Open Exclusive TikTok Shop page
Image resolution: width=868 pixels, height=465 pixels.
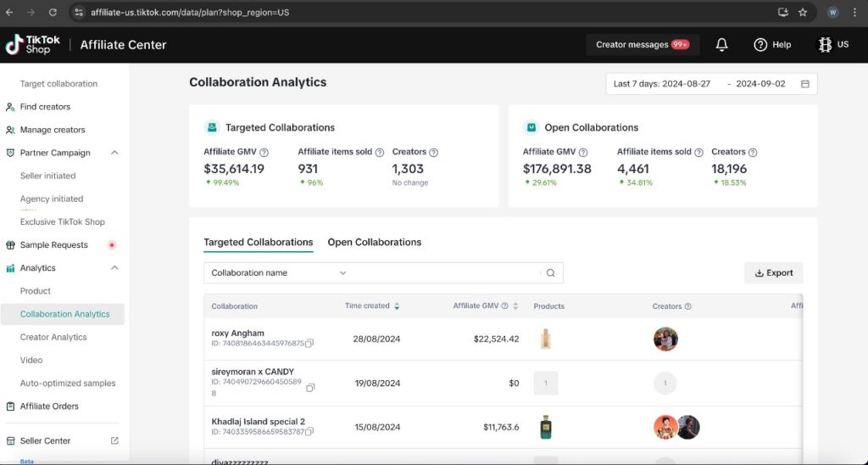[62, 221]
